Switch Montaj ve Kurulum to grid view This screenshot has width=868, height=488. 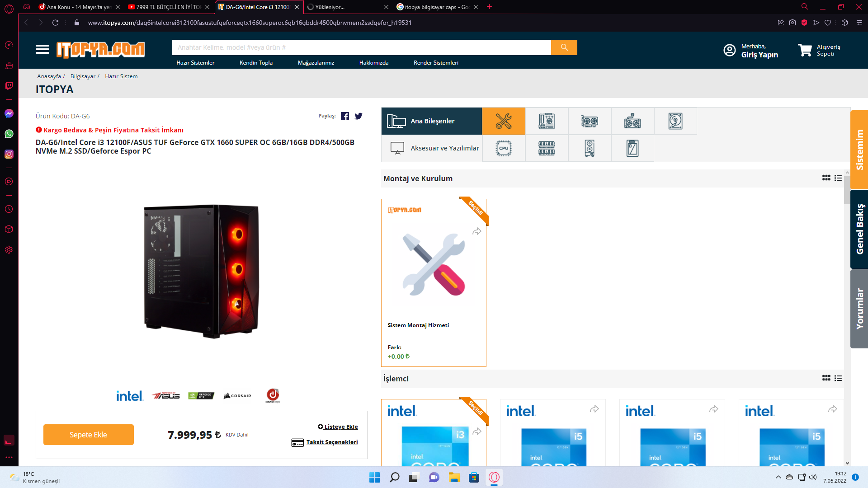tap(826, 178)
